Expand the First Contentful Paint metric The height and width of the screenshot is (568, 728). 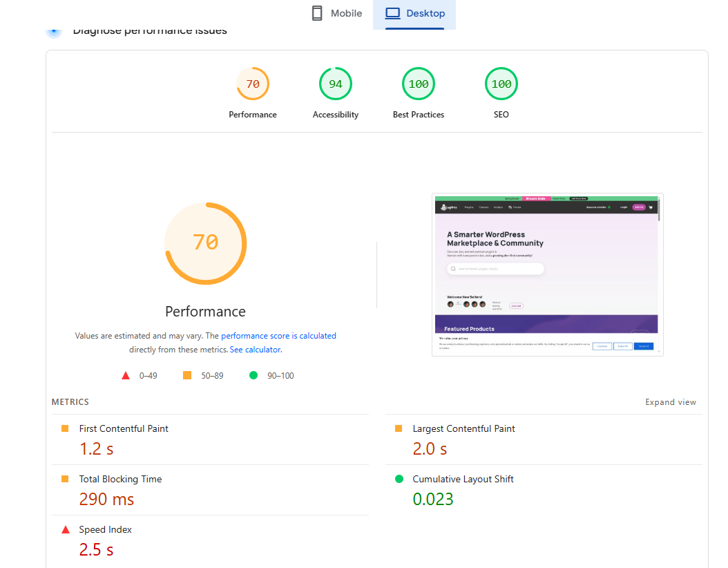coord(211,439)
